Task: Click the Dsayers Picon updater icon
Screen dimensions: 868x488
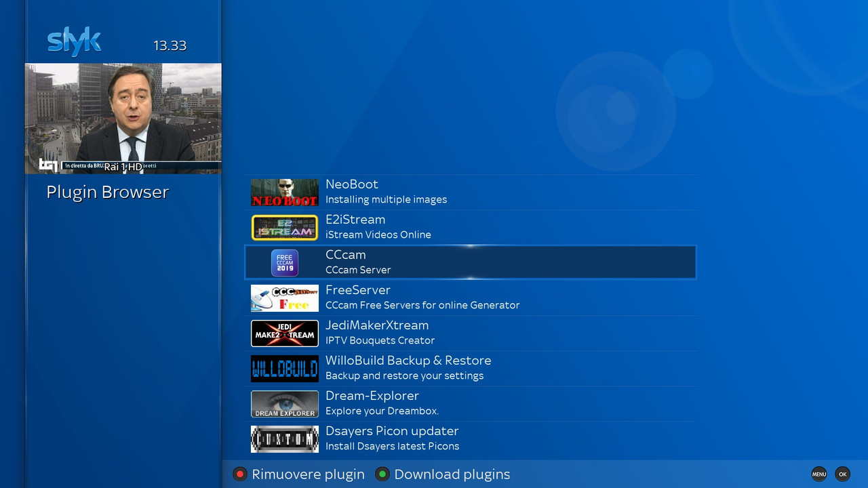Action: pos(285,439)
